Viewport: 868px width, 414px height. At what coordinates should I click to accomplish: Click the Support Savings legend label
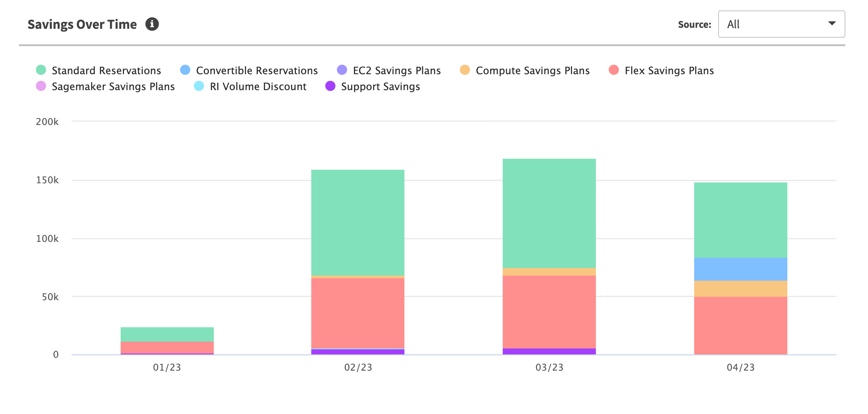(380, 86)
